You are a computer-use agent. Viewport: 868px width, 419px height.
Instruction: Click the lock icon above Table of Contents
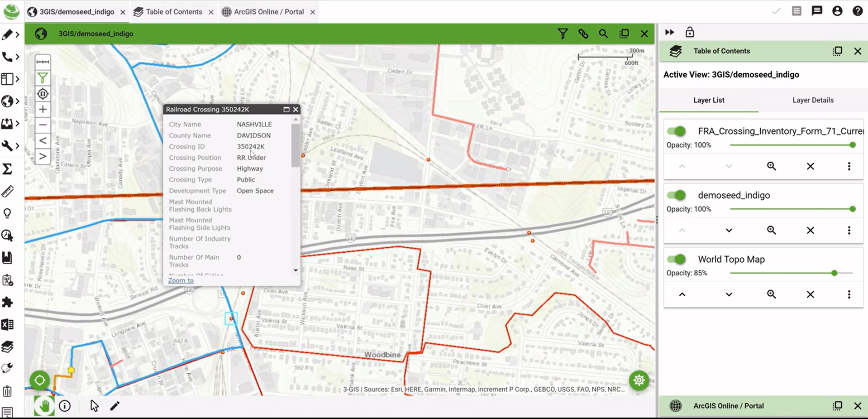[x=690, y=32]
